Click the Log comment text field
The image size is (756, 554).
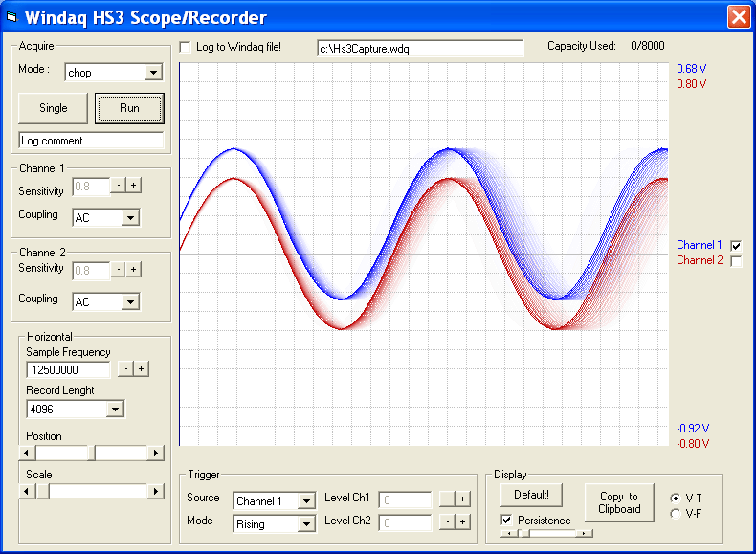pos(91,141)
